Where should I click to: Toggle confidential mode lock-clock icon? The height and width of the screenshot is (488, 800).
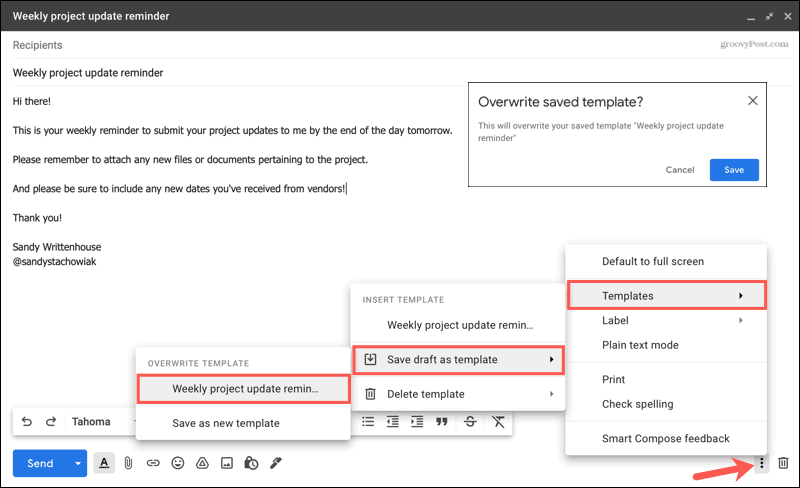pyautogui.click(x=251, y=463)
